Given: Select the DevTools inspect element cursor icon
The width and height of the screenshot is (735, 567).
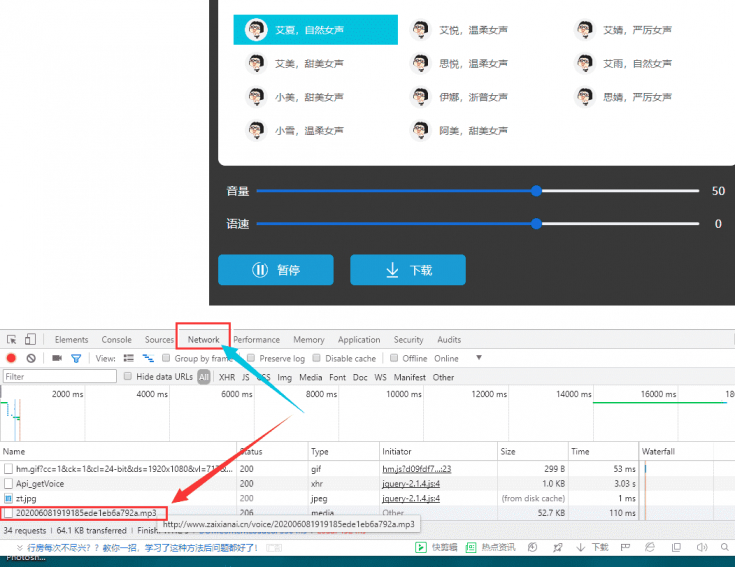Looking at the screenshot, I should click(12, 339).
